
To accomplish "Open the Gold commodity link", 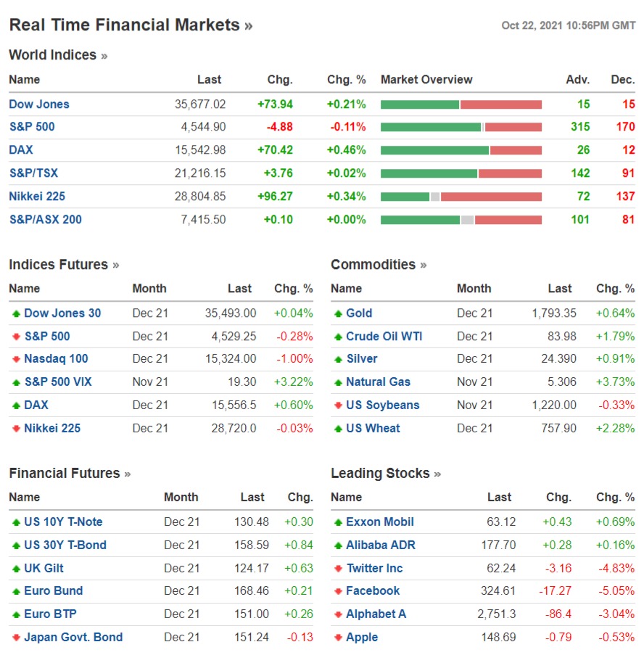I will tap(359, 313).
